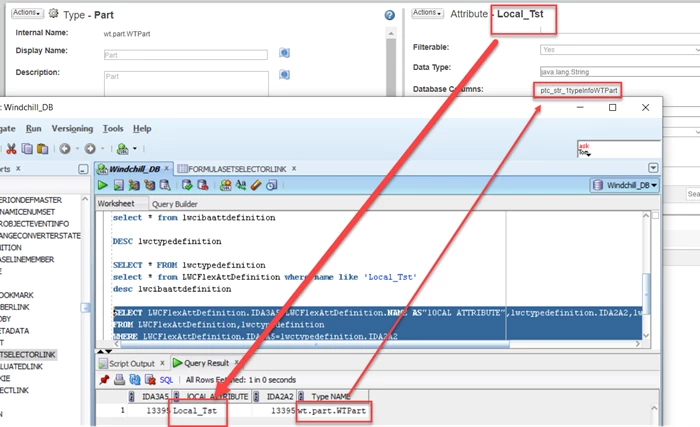
Task: Open the Run menu
Action: point(33,129)
